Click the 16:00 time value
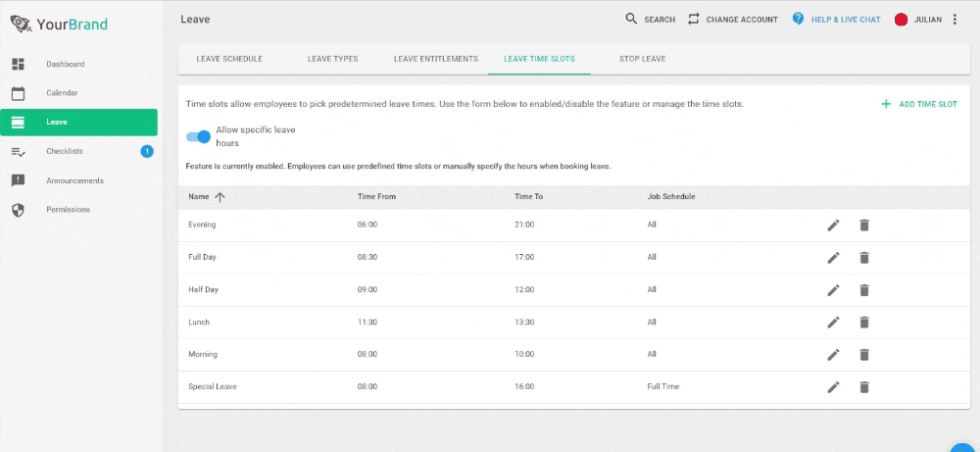Viewport: 980px width, 452px height. (524, 387)
